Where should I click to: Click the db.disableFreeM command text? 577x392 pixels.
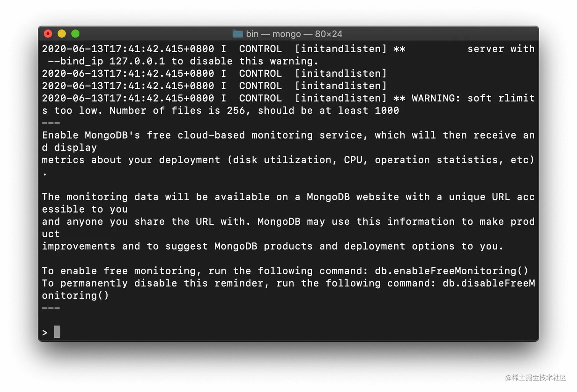[489, 283]
